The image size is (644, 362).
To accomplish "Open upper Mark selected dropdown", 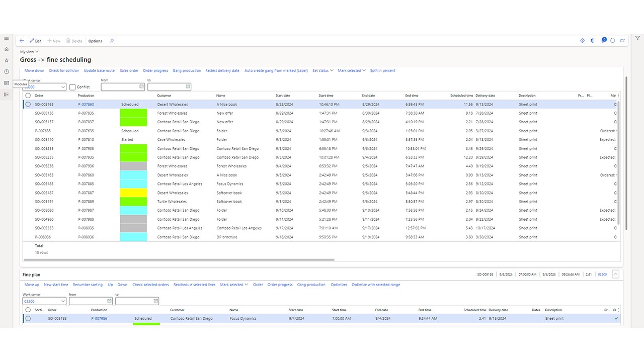I will coord(351,70).
